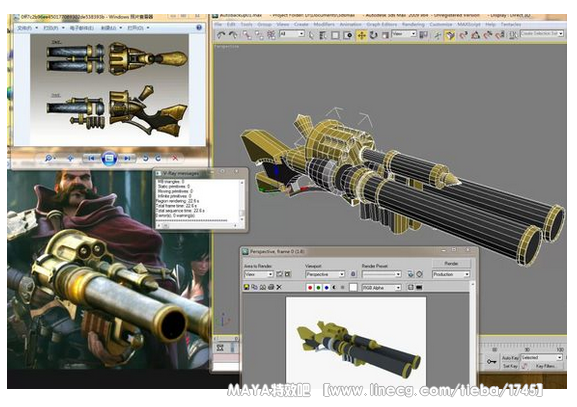This screenshot has width=577, height=407.
Task: Rotate image counterclockwise in Photo Viewer
Action: tap(146, 158)
